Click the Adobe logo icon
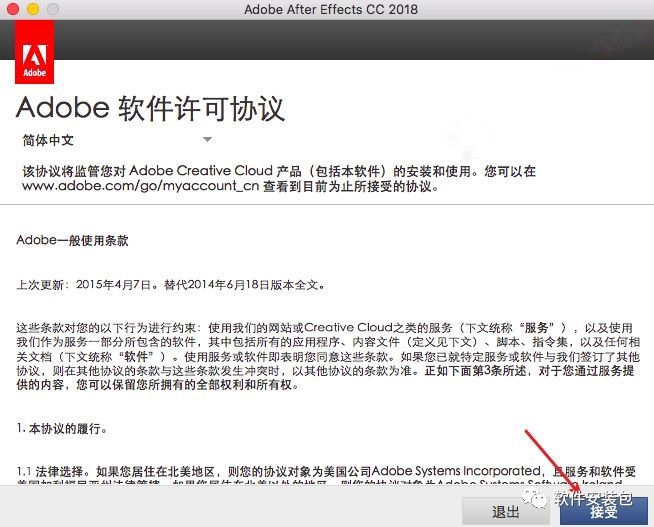 coord(34,52)
